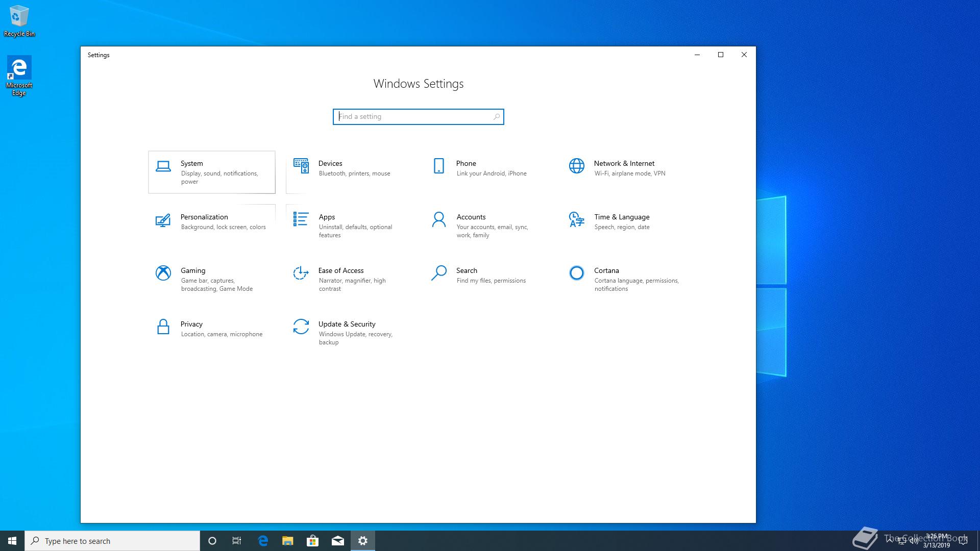
Task: Open the System laptop icon
Action: click(163, 166)
